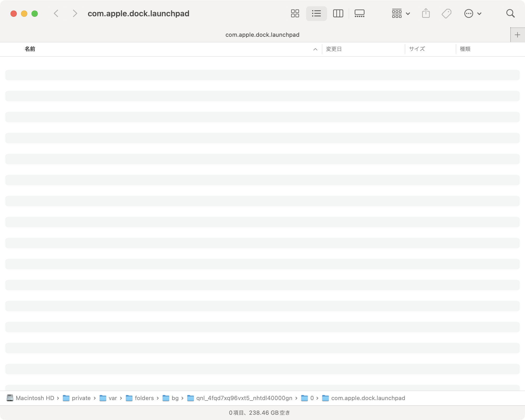Viewport: 525px width, 420px height.
Task: Close the Finder window
Action: (14, 13)
